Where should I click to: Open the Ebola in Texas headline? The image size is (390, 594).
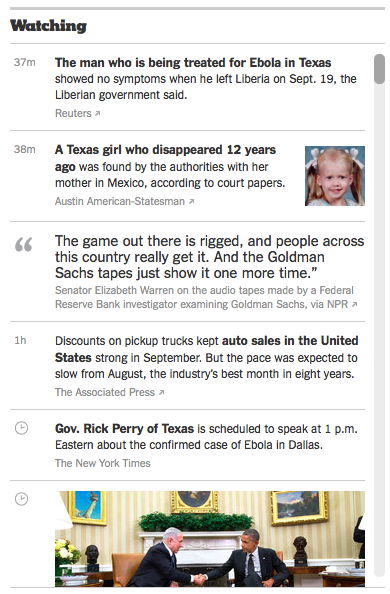[x=193, y=63]
